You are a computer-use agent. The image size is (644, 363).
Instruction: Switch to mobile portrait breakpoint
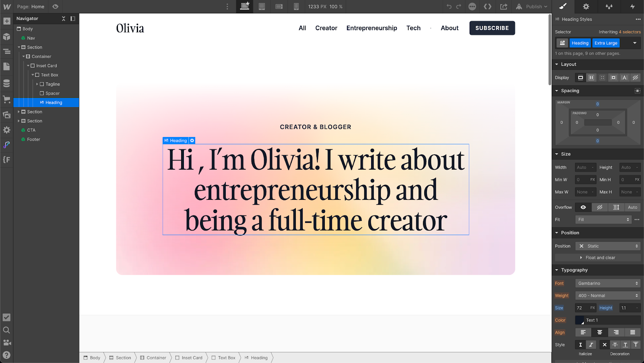[296, 6]
